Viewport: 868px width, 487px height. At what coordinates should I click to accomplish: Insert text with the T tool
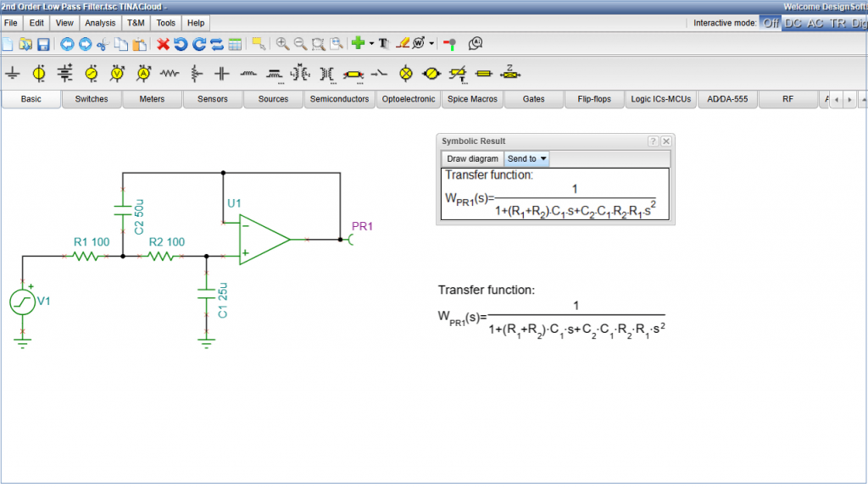[x=383, y=44]
